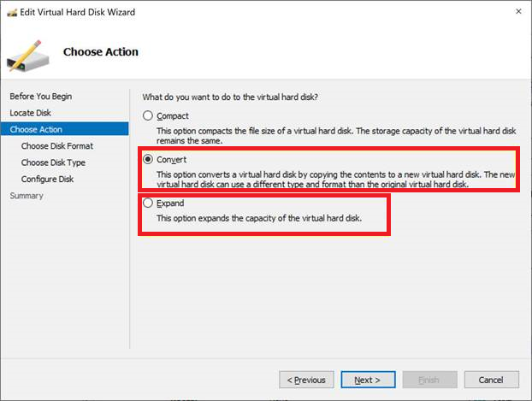Cancel the wizard
Viewport: 532px width, 401px height.
pos(490,380)
